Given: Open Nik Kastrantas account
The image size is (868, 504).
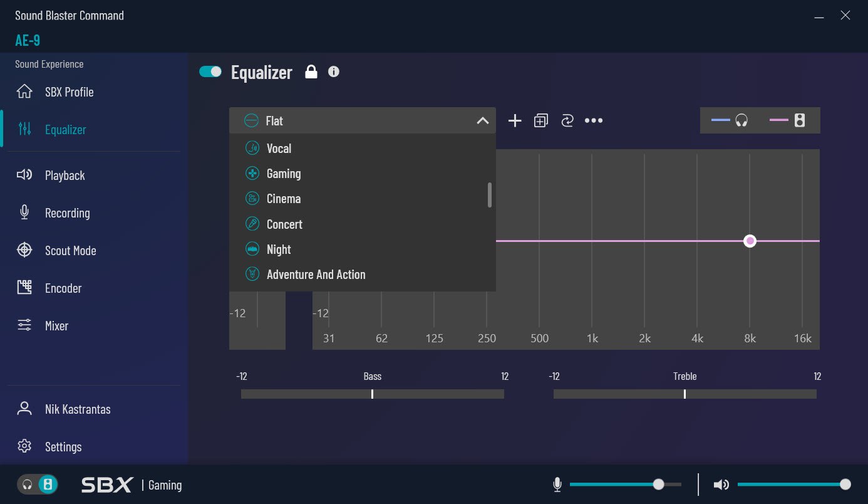Looking at the screenshot, I should (78, 409).
